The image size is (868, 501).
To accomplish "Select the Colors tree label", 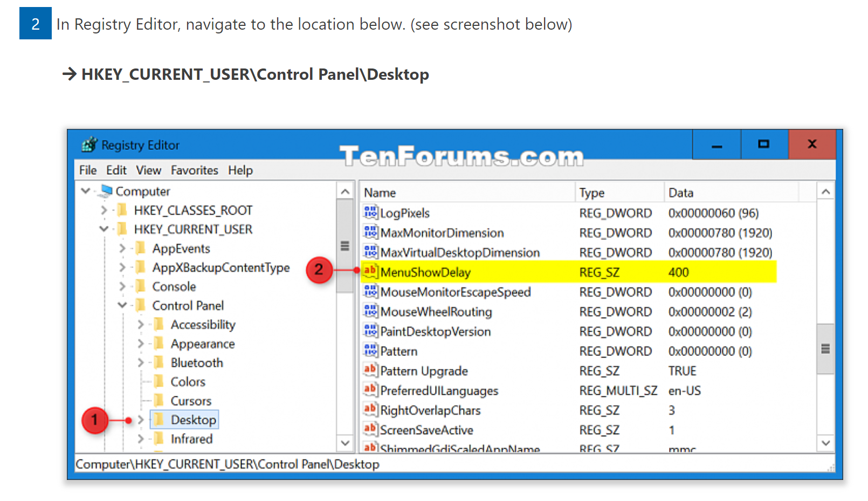I will [x=188, y=382].
